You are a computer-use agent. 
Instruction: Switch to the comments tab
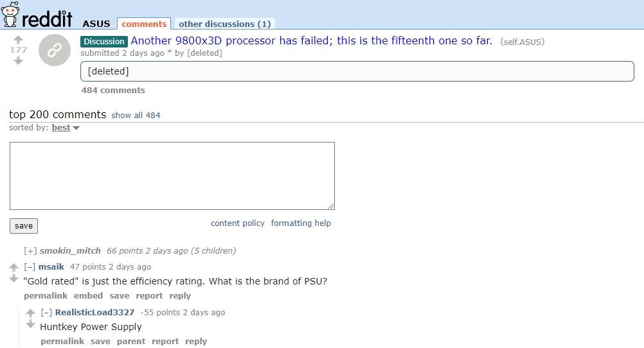pos(144,24)
